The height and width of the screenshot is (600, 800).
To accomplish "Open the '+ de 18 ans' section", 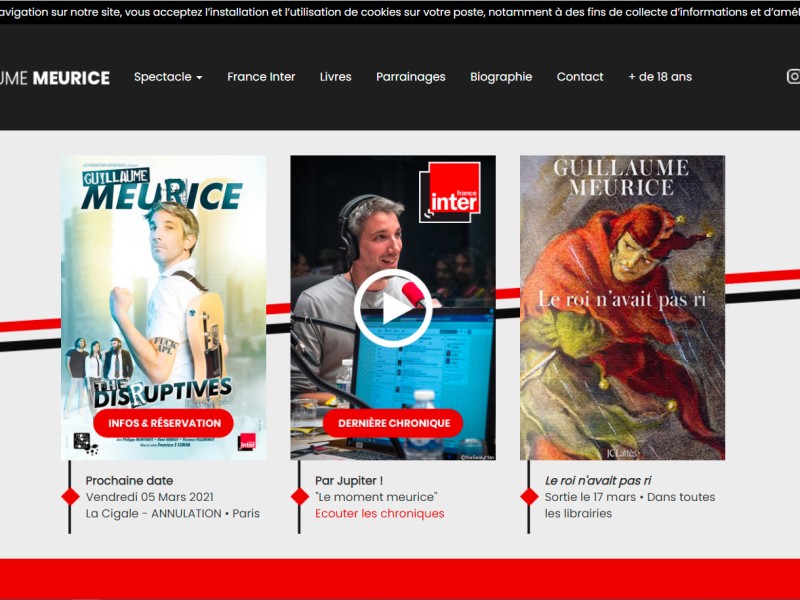I will tap(660, 77).
